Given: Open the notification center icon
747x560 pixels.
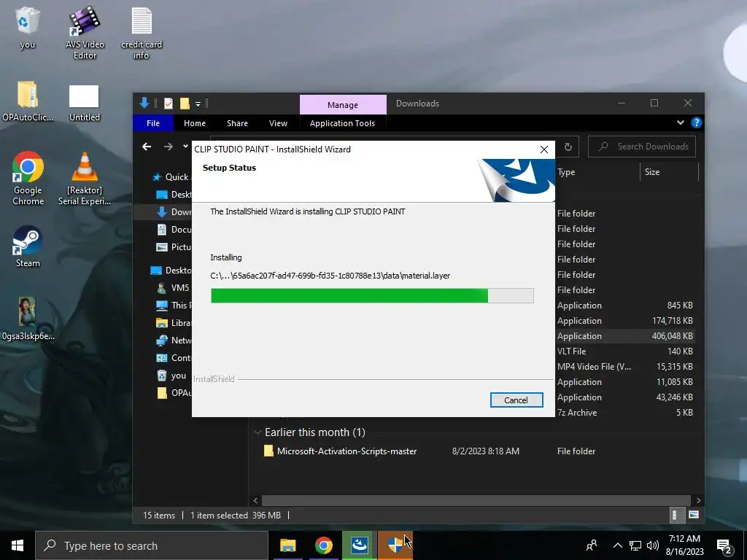Looking at the screenshot, I should (724, 547).
